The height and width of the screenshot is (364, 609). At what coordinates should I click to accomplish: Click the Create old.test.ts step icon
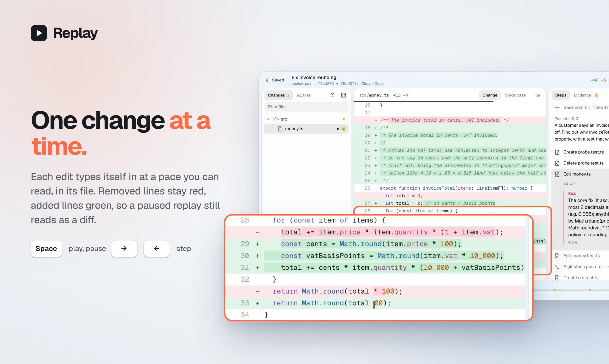tap(557, 278)
